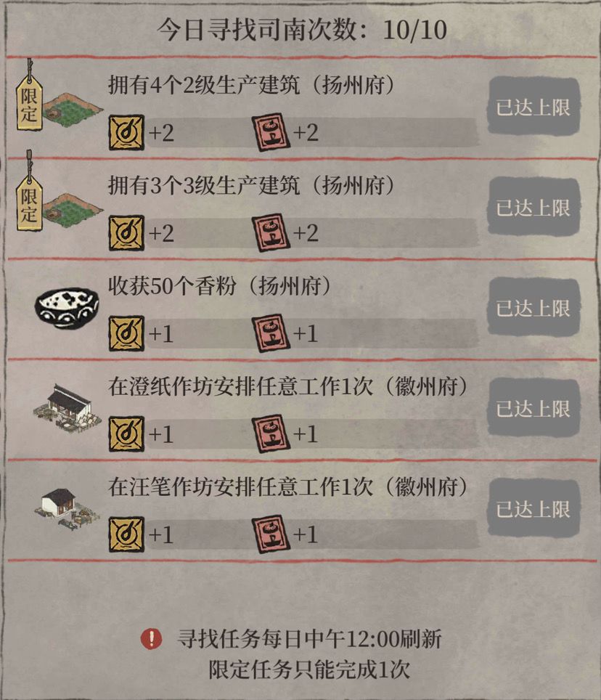
Task: Click the gold compass token in the 澄纸作坊 task
Action: coord(127,434)
